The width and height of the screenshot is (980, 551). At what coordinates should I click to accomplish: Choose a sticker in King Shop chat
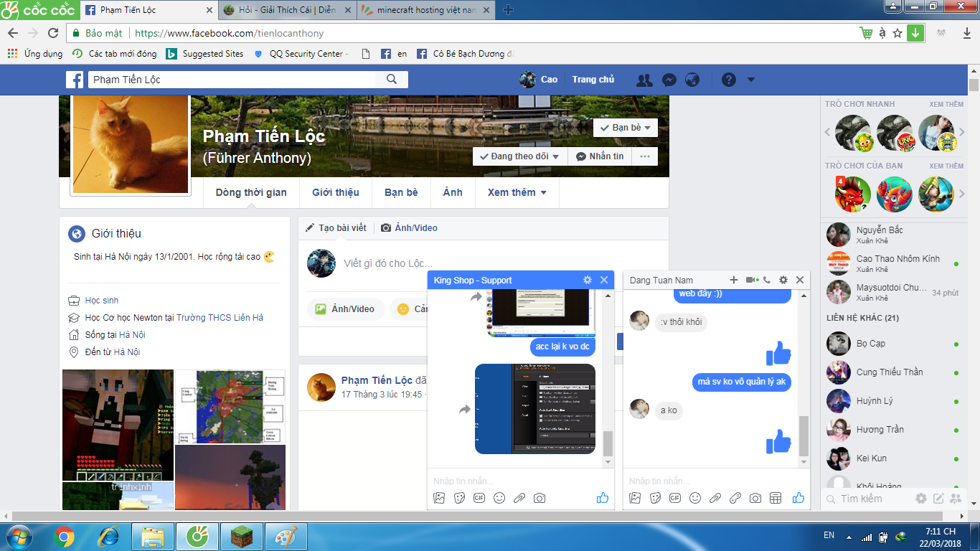[x=460, y=498]
